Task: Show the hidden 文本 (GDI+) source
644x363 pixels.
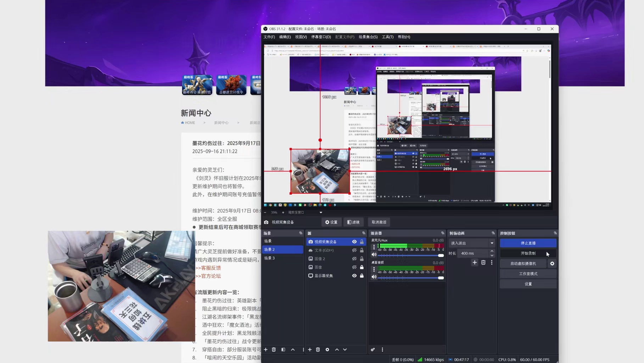Action: point(354,250)
